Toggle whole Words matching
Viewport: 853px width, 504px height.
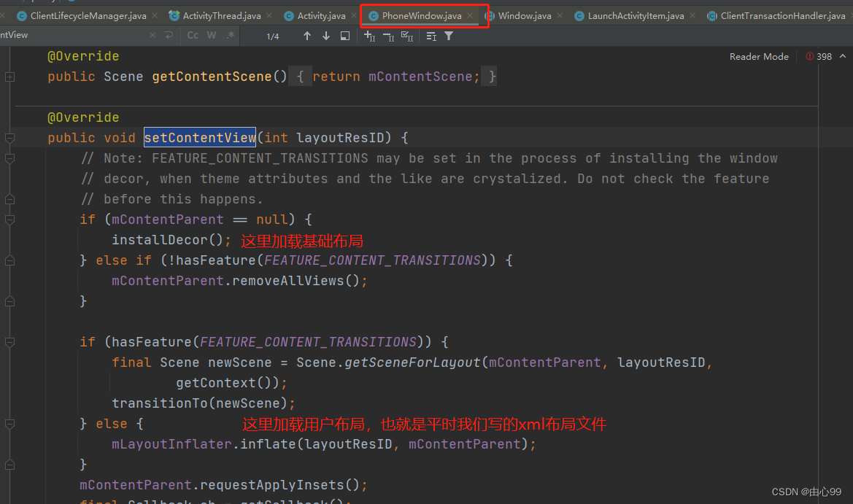point(211,35)
